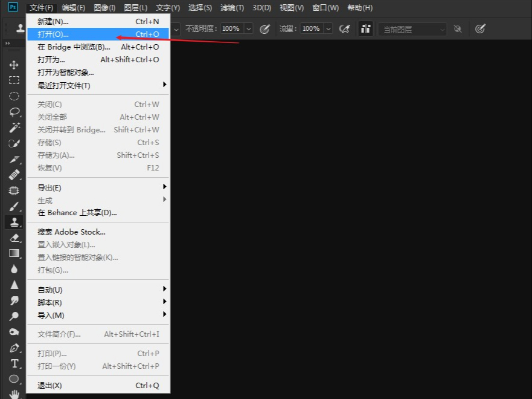This screenshot has width=532, height=399.
Task: Choose 新建(N)... menu entry
Action: [x=98, y=21]
